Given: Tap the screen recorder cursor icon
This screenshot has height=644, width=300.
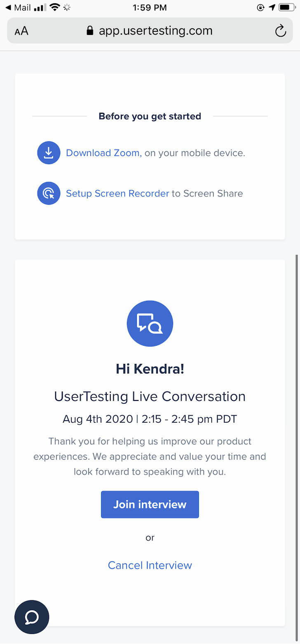Looking at the screenshot, I should pos(49,193).
